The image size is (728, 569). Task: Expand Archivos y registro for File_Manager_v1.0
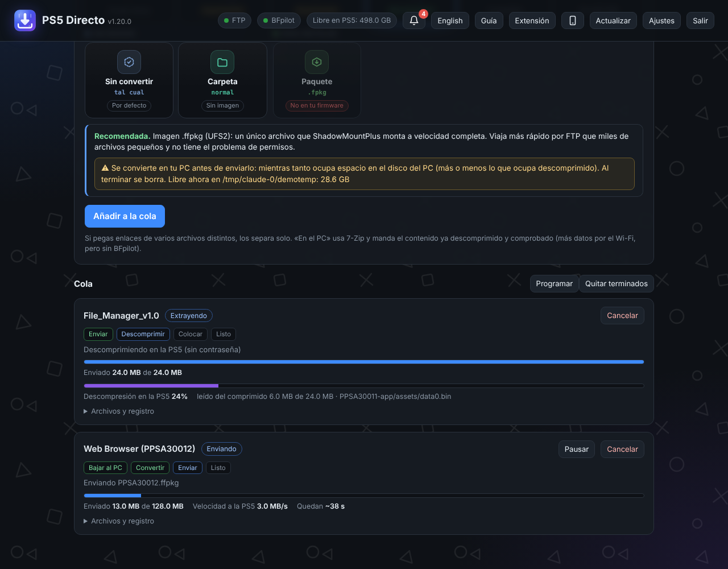coord(119,411)
